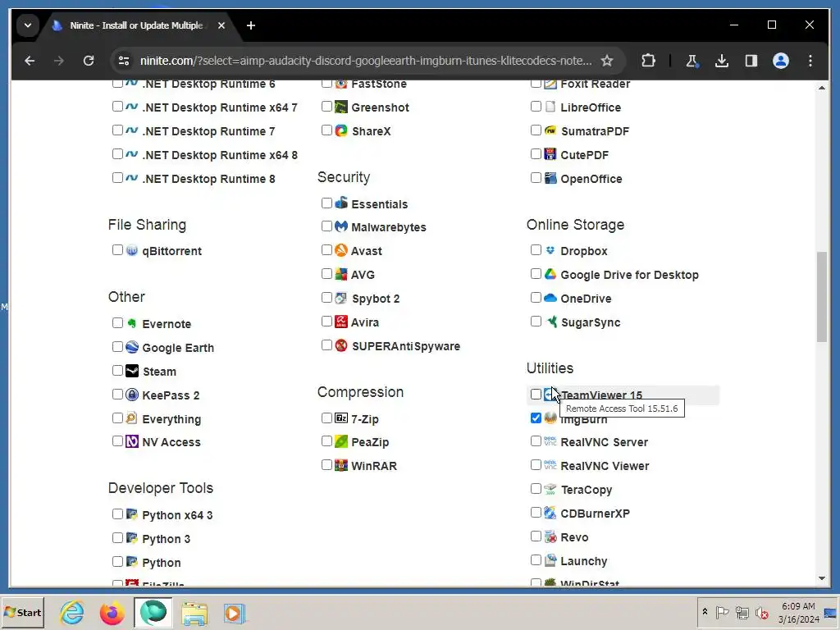This screenshot has height=630, width=840.
Task: Open Chrome profile avatar
Action: (781, 61)
